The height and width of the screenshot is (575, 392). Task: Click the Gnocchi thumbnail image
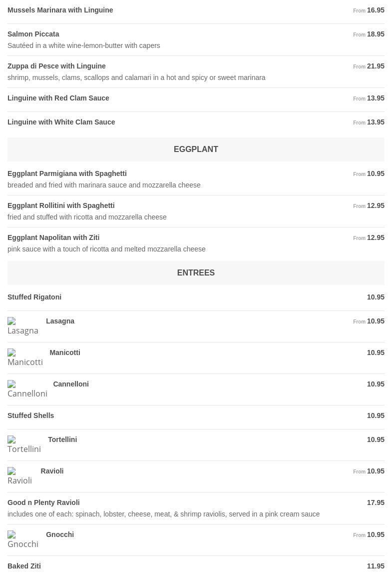[x=23, y=540]
